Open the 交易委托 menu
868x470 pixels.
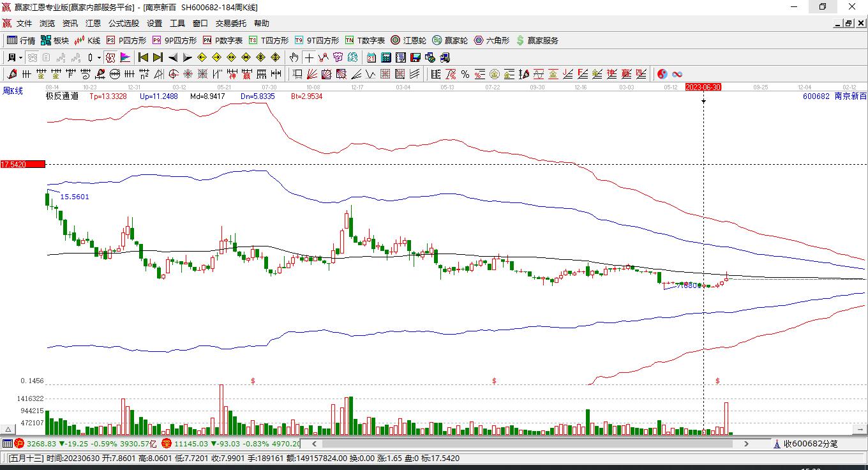point(231,24)
